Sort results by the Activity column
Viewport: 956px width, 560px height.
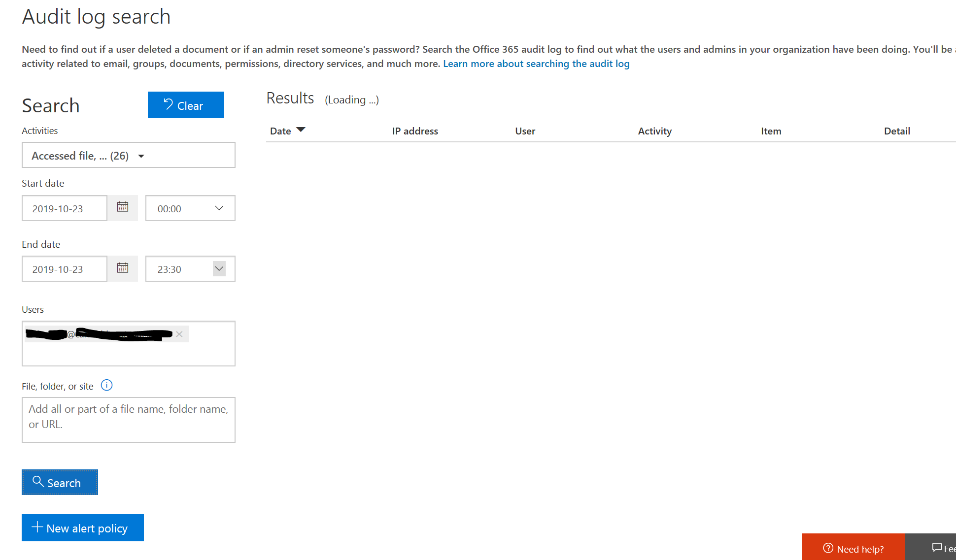click(x=655, y=131)
